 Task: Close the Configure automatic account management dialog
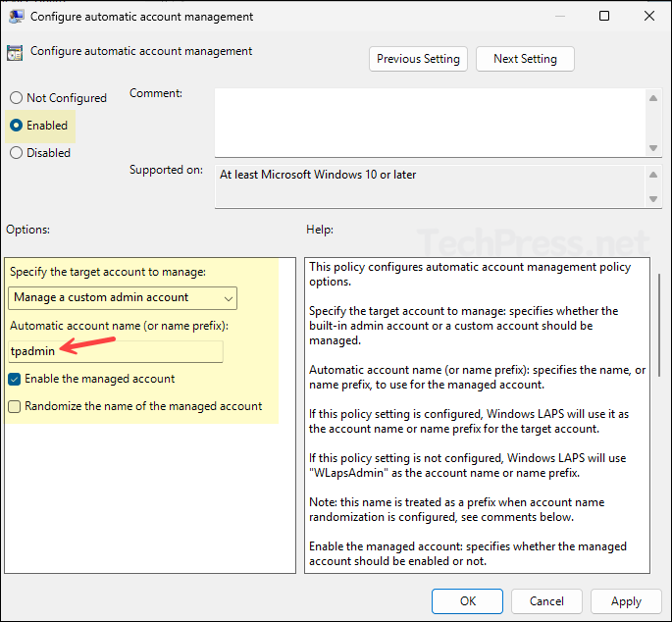(x=649, y=16)
